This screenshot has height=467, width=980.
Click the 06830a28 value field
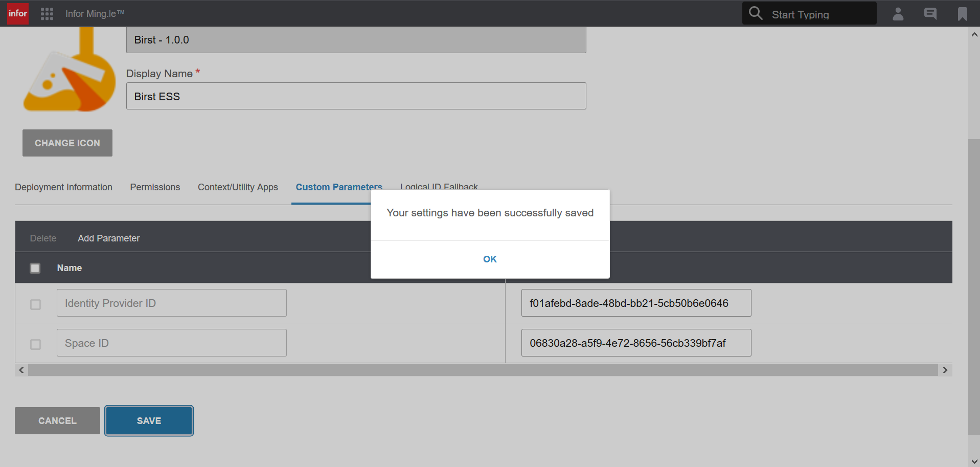coord(636,343)
